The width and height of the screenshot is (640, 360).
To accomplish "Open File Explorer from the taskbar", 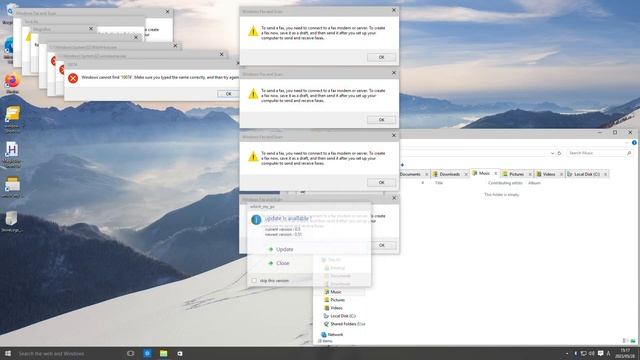I will click(164, 353).
